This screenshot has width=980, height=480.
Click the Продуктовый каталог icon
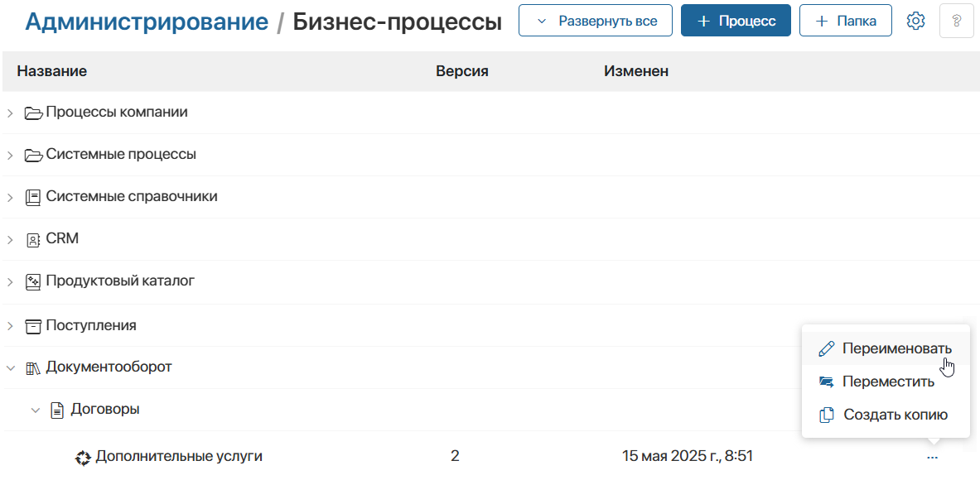[32, 281]
